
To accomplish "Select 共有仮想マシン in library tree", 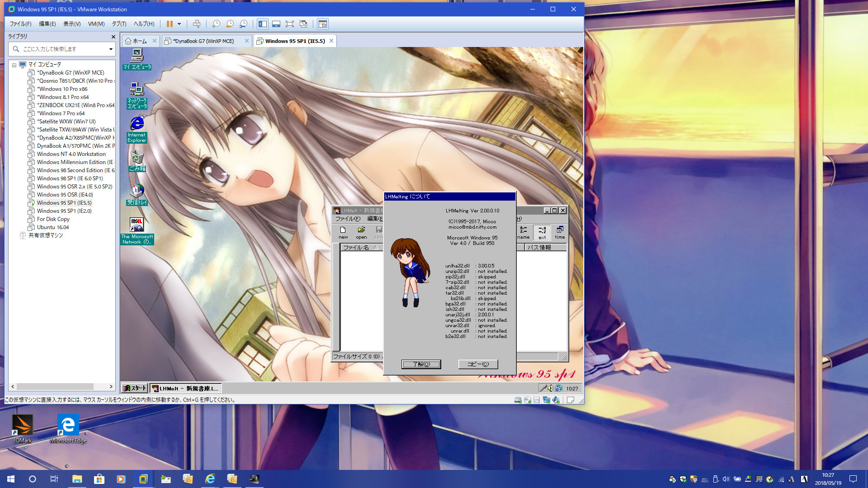I will point(45,235).
